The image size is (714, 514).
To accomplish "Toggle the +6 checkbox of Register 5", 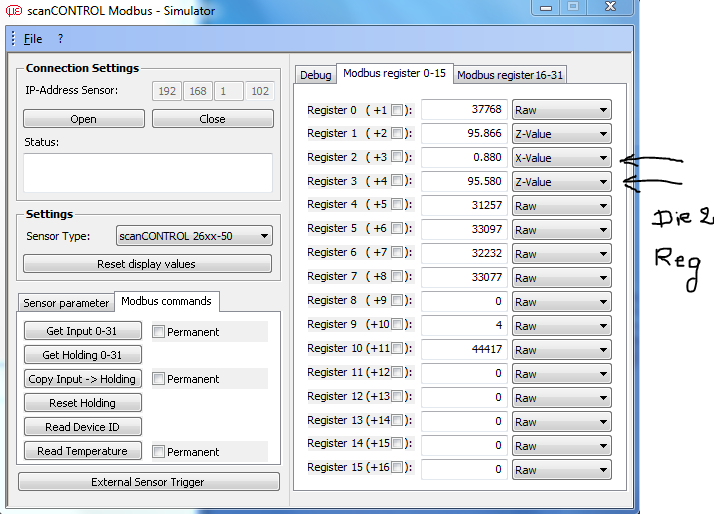I will pyautogui.click(x=397, y=228).
